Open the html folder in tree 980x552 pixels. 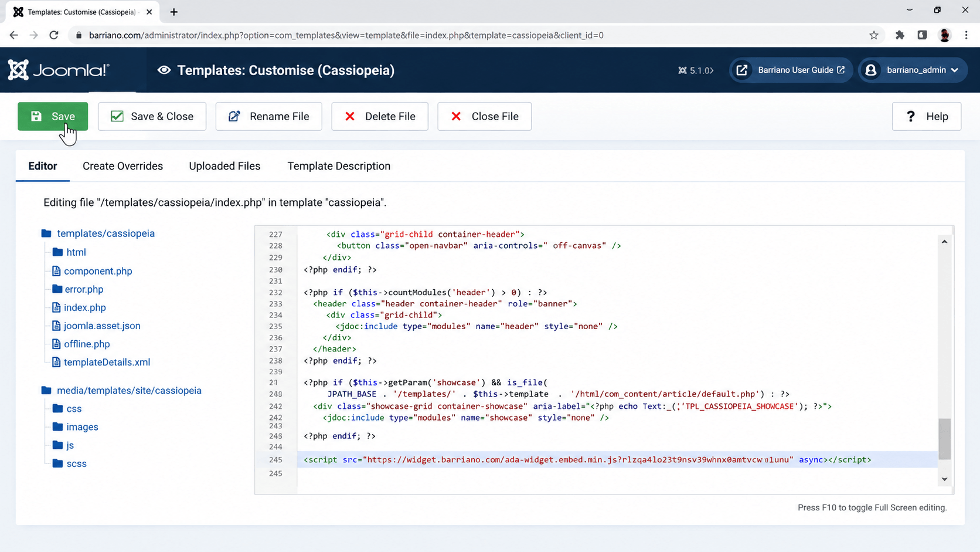(x=76, y=252)
